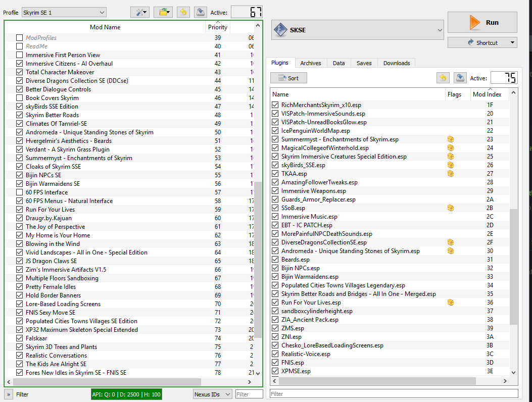Click flag icon for SSoB.esp
532x402 pixels.
coord(451,208)
